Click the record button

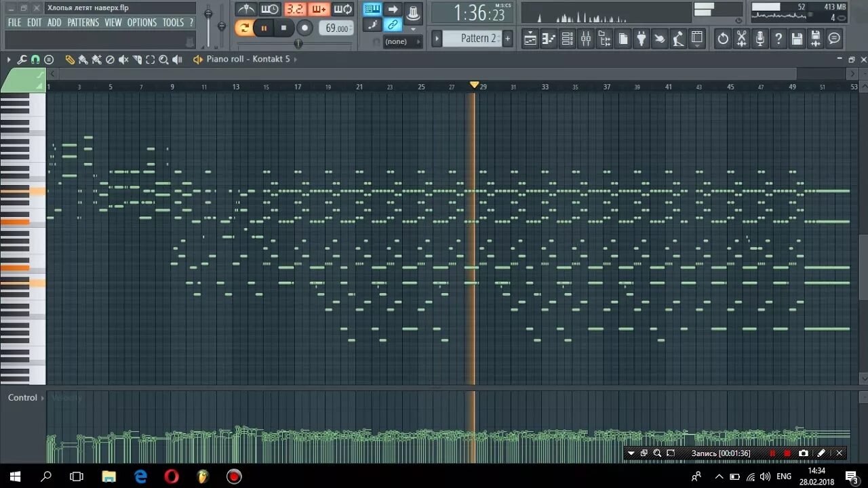(x=304, y=28)
